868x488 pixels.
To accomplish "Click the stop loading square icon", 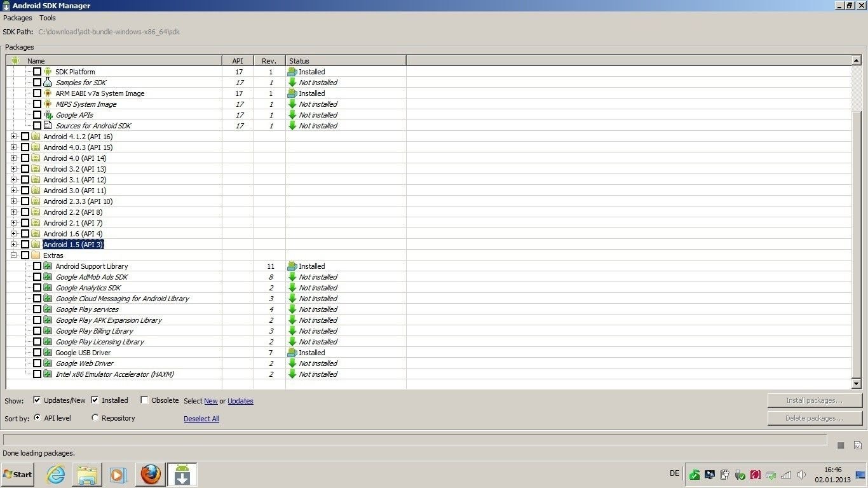I will (x=841, y=445).
